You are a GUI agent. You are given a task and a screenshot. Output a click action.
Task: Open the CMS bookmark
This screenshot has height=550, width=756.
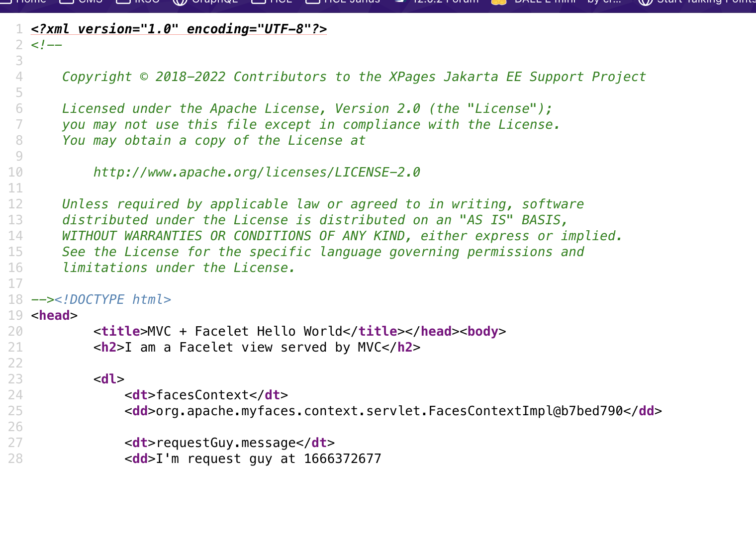pyautogui.click(x=90, y=2)
